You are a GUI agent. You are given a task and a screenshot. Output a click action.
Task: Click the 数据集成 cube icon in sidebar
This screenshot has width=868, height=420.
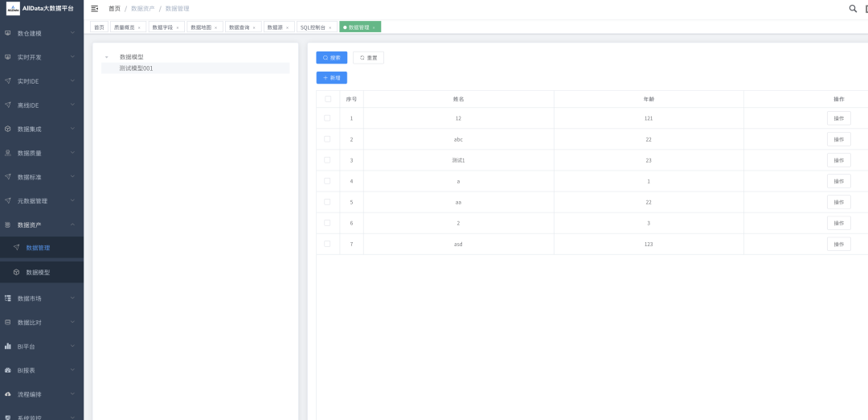pos(8,129)
